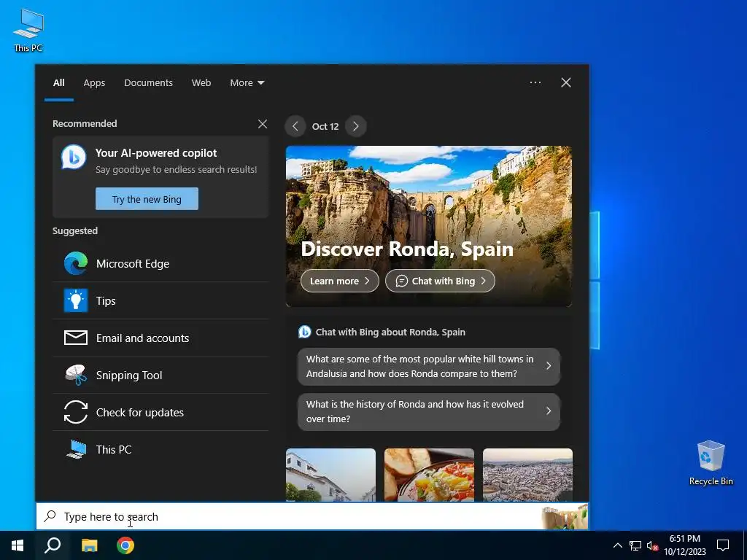Image resolution: width=747 pixels, height=560 pixels.
Task: Close the search panel
Action: click(x=566, y=82)
